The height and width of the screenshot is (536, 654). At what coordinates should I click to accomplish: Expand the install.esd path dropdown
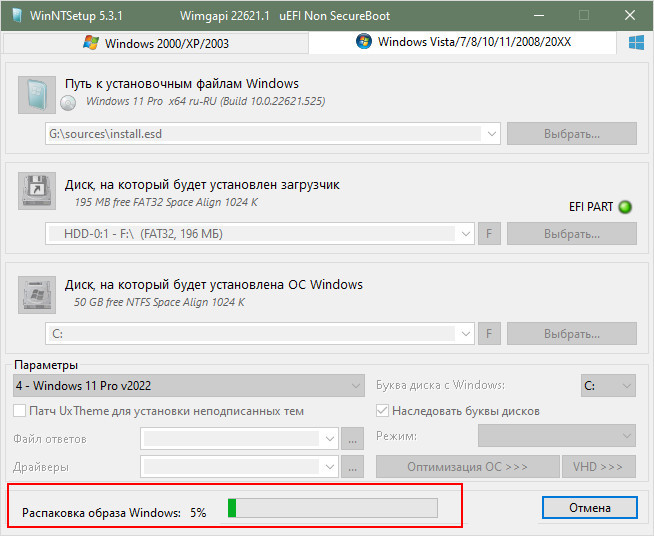tap(491, 134)
